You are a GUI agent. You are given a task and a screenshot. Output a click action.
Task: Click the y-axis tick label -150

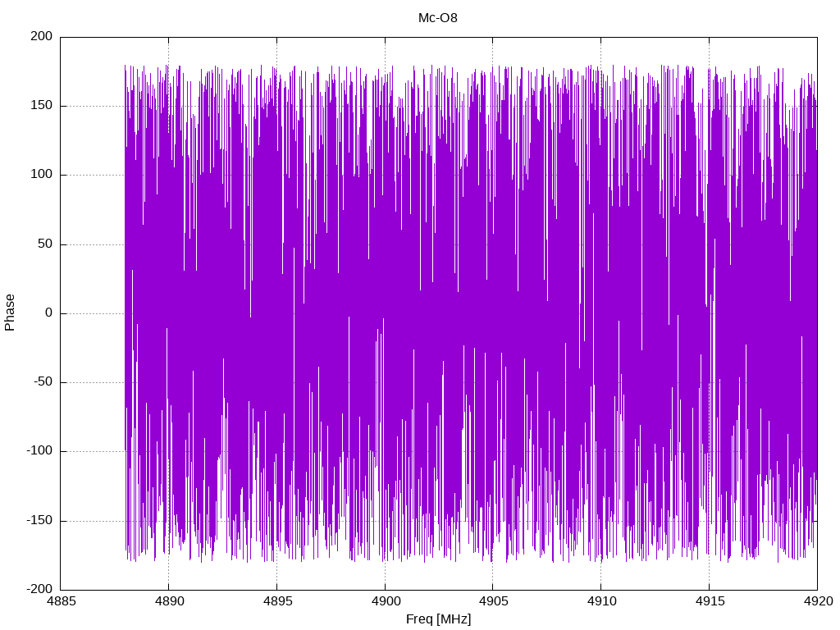pyautogui.click(x=39, y=520)
